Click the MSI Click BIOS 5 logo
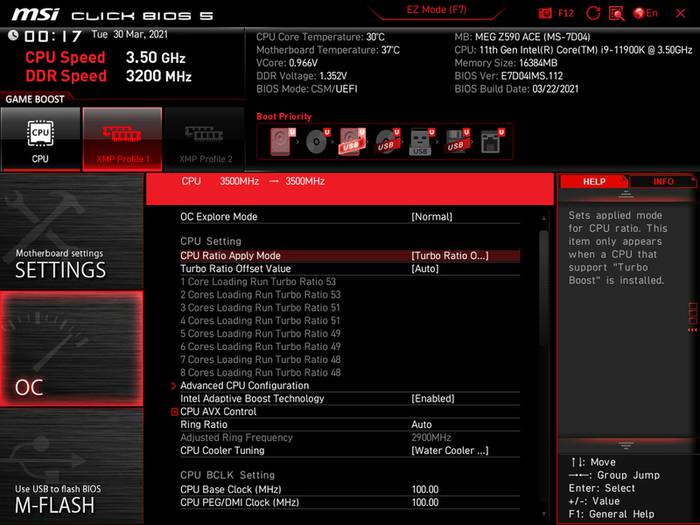 (112, 15)
